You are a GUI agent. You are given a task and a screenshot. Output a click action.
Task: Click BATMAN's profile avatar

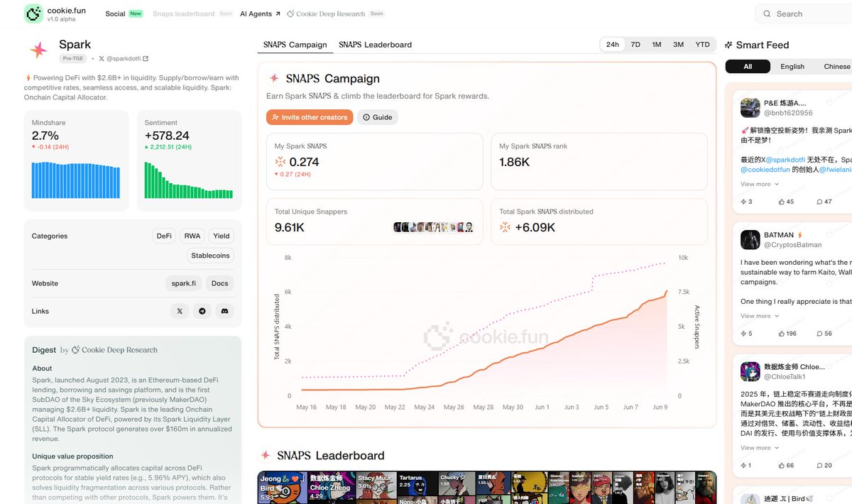750,240
